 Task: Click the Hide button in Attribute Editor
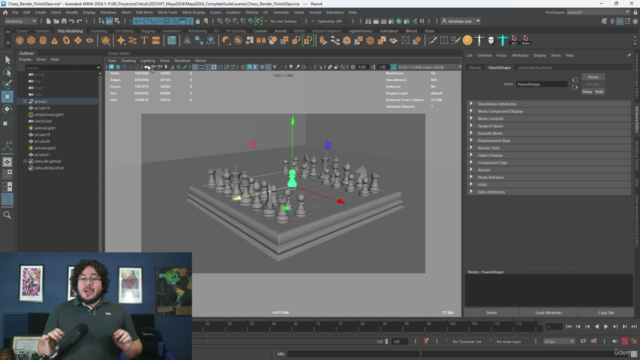click(599, 92)
